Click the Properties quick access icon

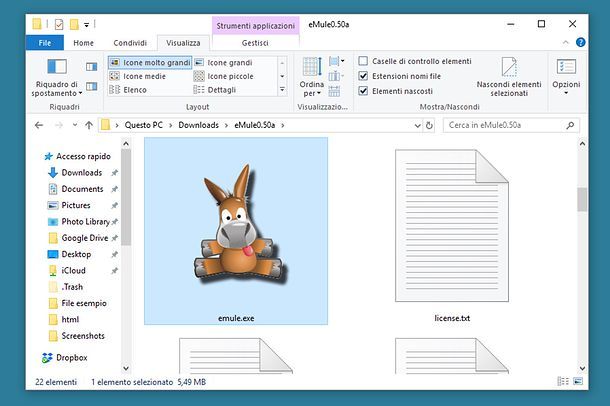(x=59, y=24)
